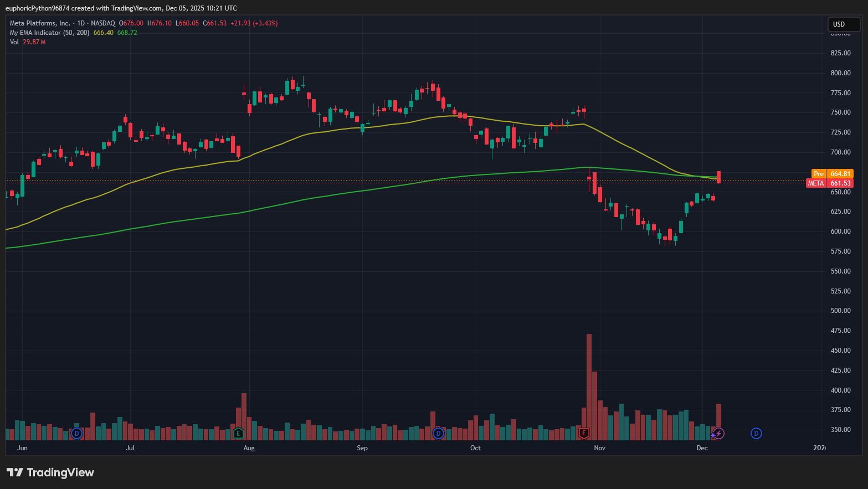Open the September dividend marker icon

[x=438, y=433]
